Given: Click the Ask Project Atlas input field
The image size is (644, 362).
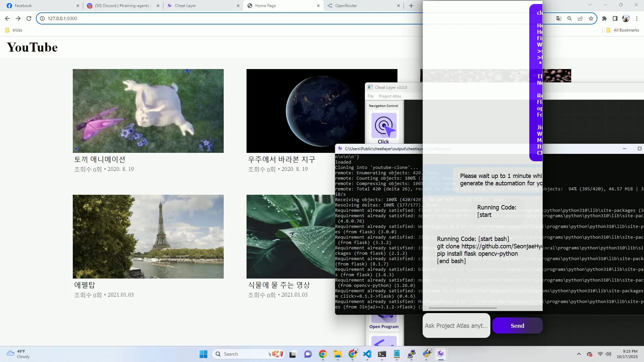Looking at the screenshot, I should click(x=456, y=326).
